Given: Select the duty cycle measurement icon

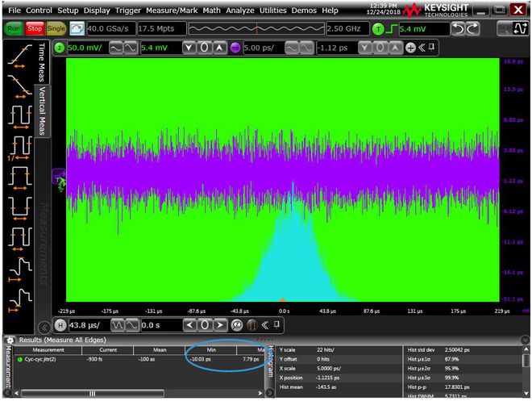Looking at the screenshot, I should 20,239.
